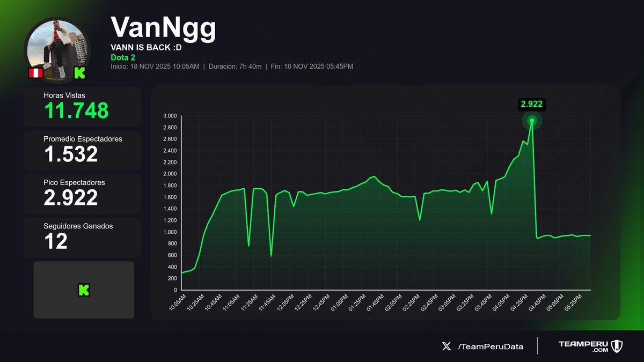Screen dimensions: 644x362
Task: Click the 3.000 y-axis label
Action: [x=171, y=116]
